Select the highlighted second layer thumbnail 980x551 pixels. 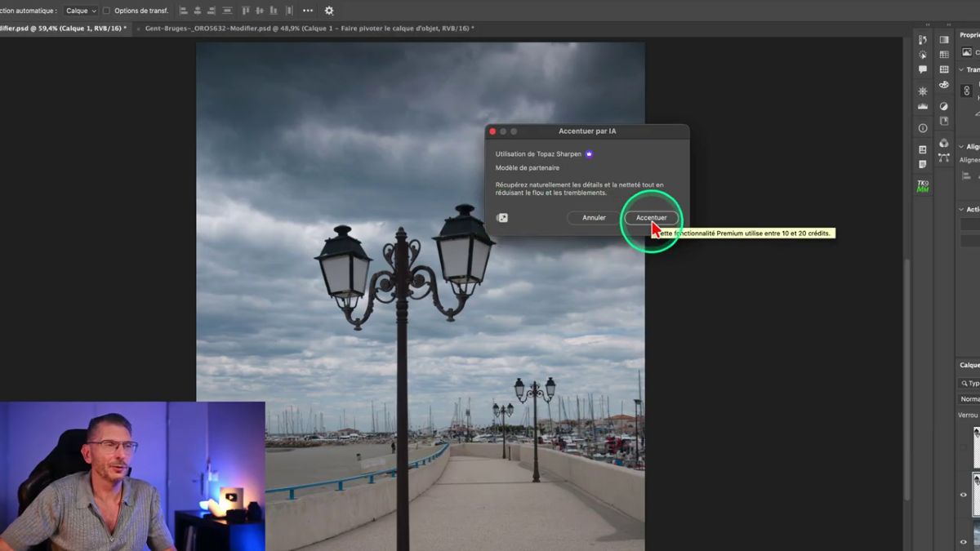click(977, 495)
